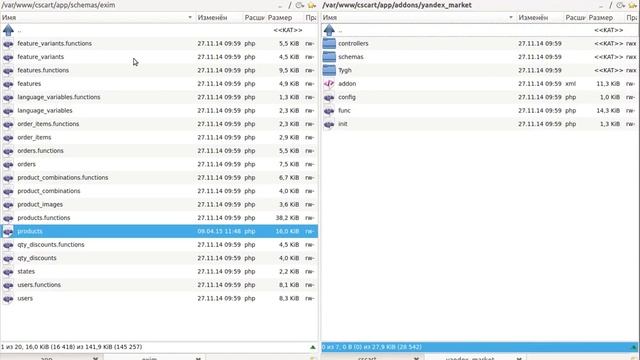This screenshot has height=360, width=640.
Task: Click the exim path /var/www/cscart/app/schemas/exim
Action: [58, 5]
